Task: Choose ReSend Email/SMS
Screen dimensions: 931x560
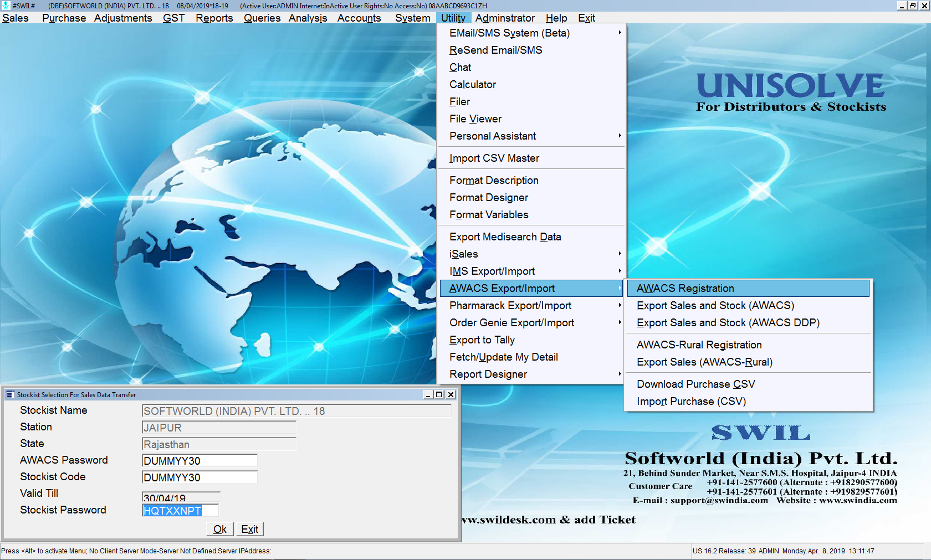Action: (x=533, y=50)
